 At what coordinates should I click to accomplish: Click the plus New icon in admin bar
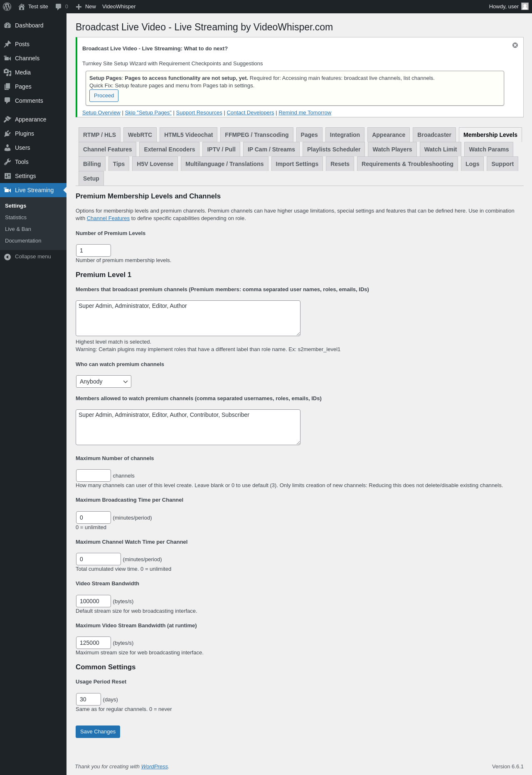click(79, 7)
